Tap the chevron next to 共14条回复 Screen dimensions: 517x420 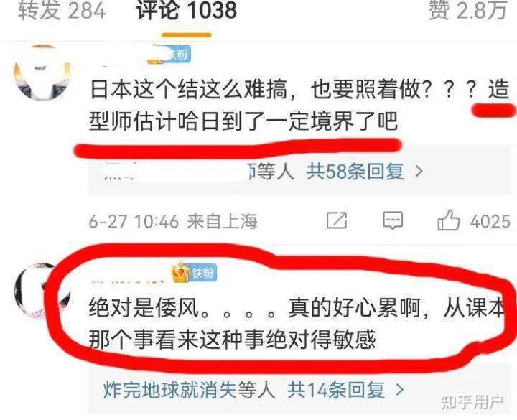pyautogui.click(x=400, y=390)
